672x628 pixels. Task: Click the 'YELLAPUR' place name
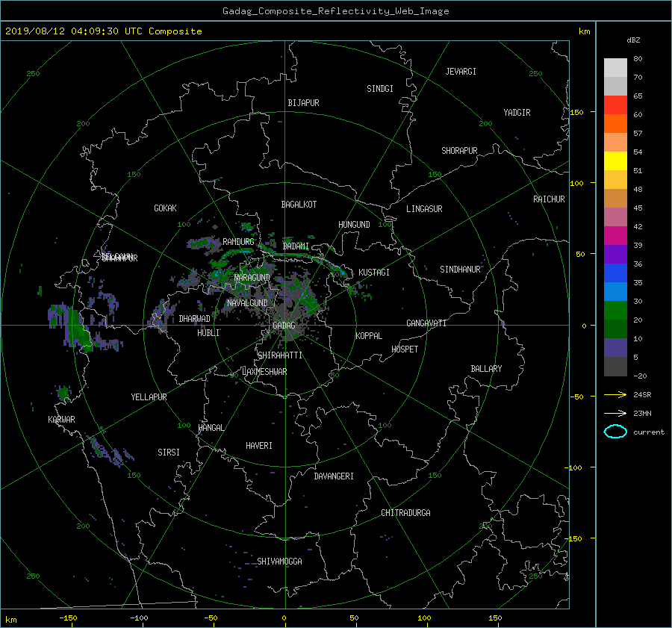(x=149, y=397)
